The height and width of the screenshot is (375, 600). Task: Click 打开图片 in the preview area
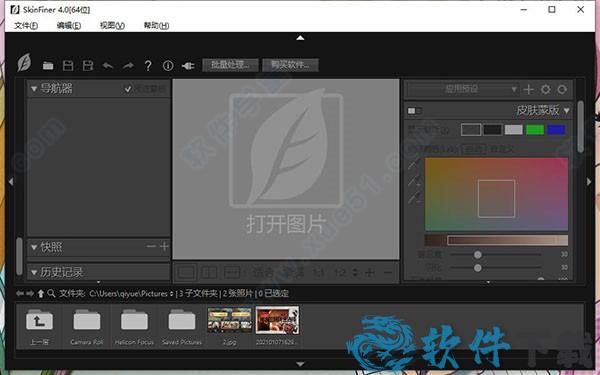tap(286, 224)
